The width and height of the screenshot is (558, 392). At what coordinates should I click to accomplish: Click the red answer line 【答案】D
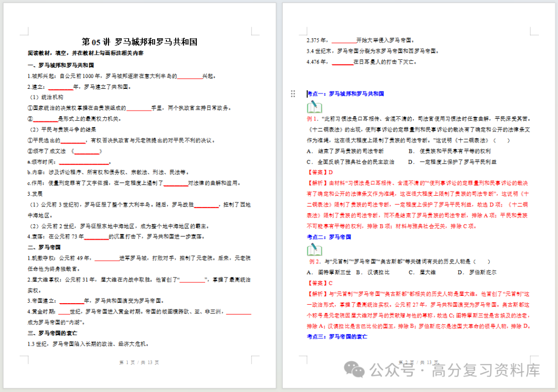[320, 173]
